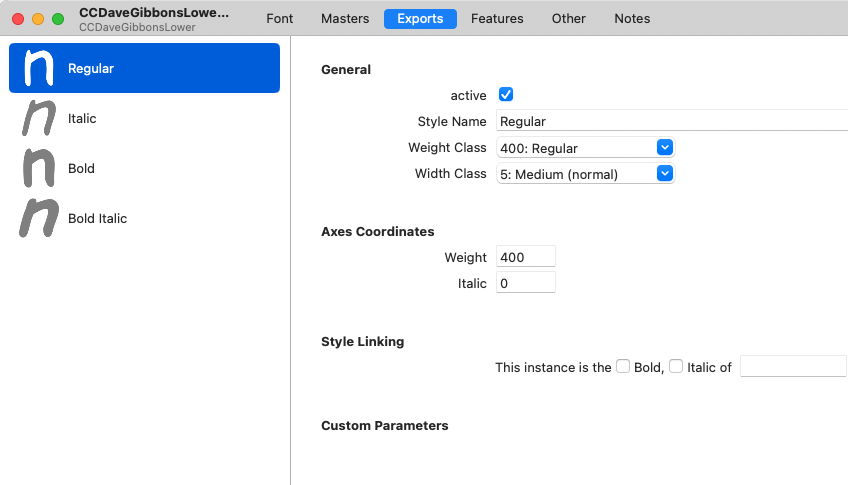Click the Style Name text field
The width and height of the screenshot is (848, 485).
[x=670, y=122]
